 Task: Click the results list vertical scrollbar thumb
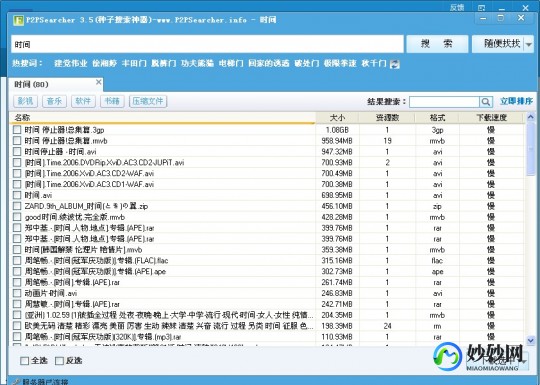530,150
